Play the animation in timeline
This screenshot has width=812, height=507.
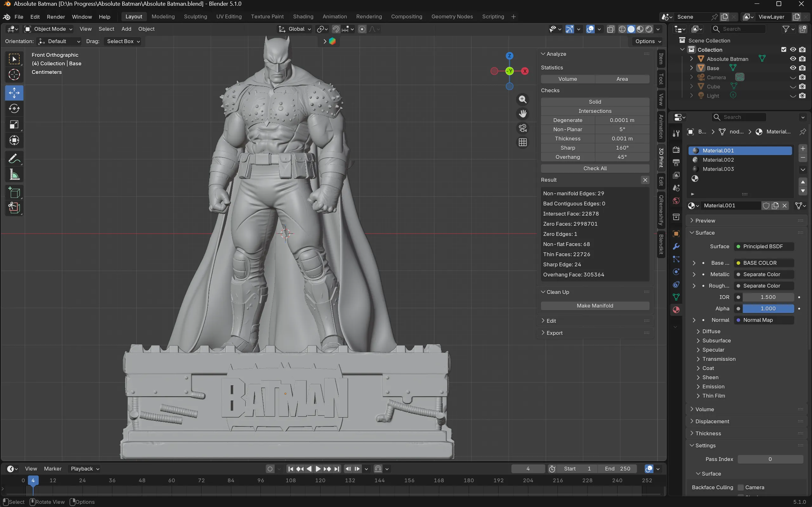pyautogui.click(x=318, y=469)
